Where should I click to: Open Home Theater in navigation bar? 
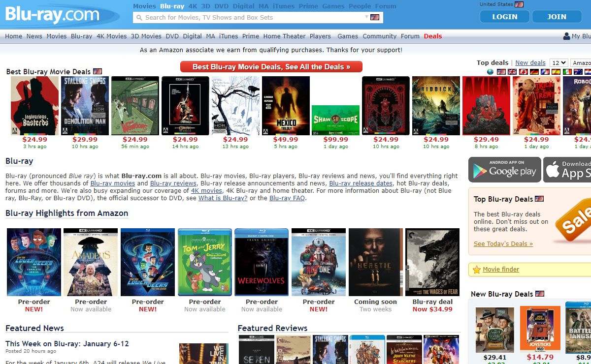click(284, 36)
